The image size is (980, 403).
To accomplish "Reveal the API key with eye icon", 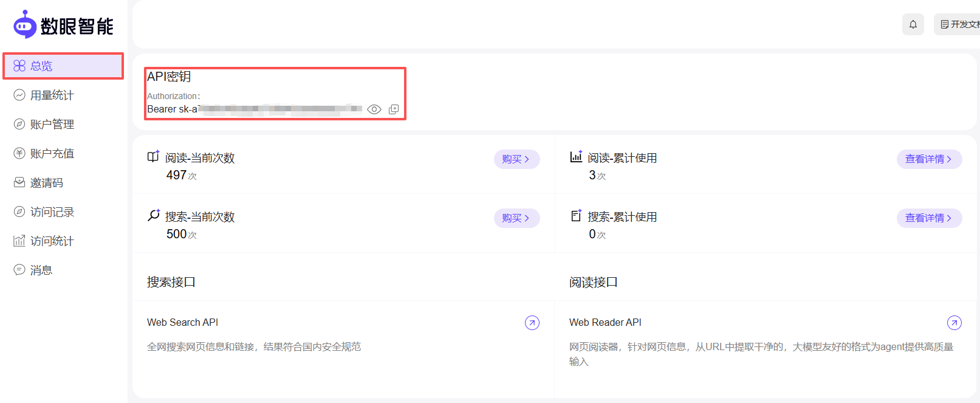I will tap(374, 109).
